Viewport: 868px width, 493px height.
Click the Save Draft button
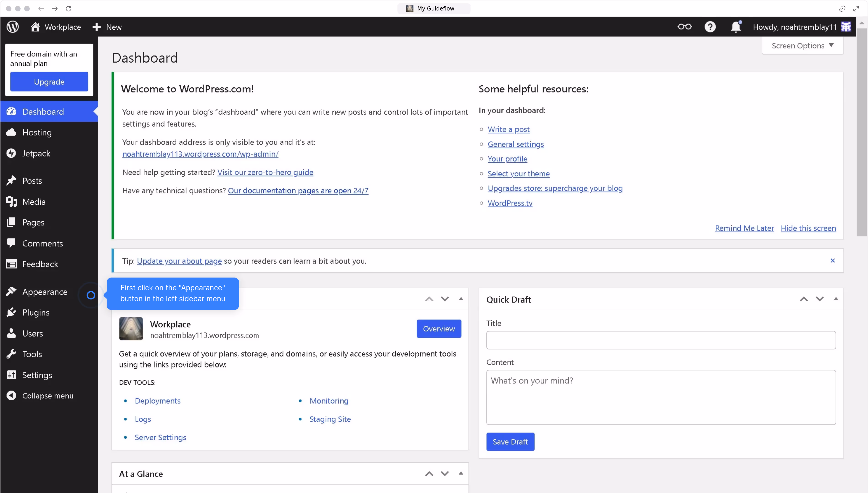click(x=510, y=442)
